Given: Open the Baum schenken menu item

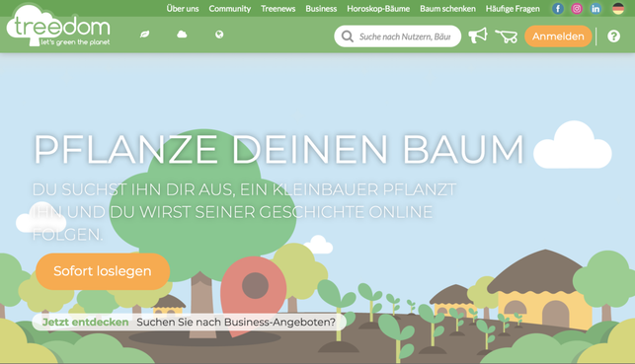Looking at the screenshot, I should point(447,9).
